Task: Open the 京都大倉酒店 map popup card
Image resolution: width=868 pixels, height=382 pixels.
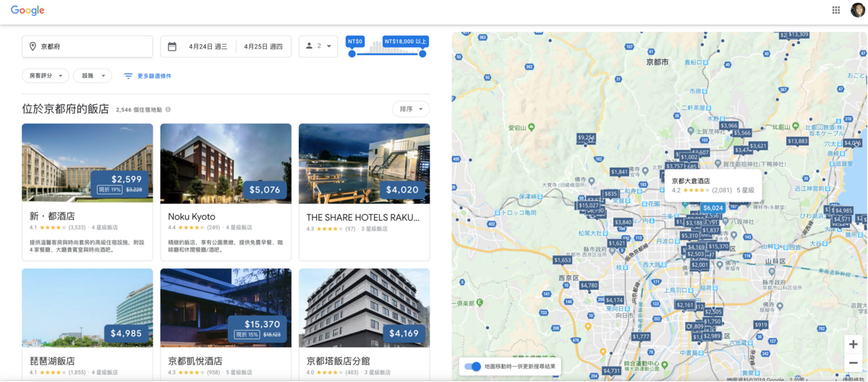Action: [713, 185]
